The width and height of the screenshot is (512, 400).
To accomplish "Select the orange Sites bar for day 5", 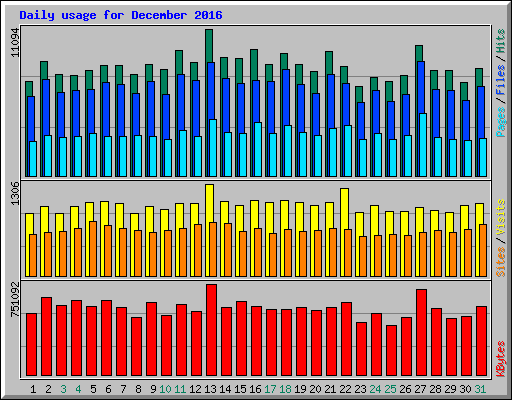I will 93,249.
